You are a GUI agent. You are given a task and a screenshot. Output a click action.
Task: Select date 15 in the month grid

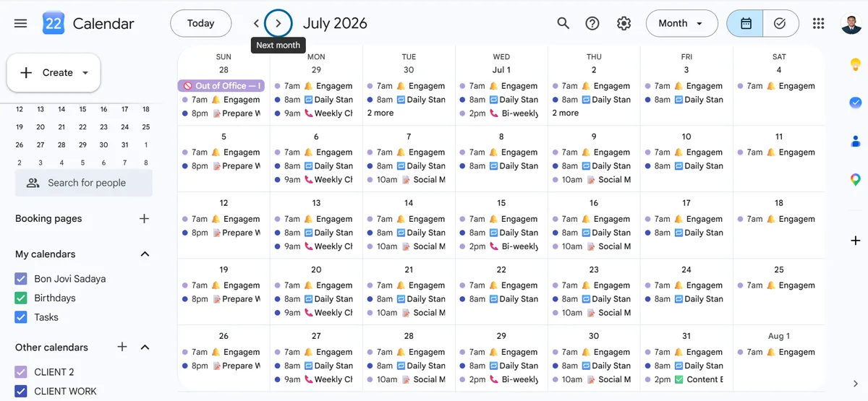[501, 203]
